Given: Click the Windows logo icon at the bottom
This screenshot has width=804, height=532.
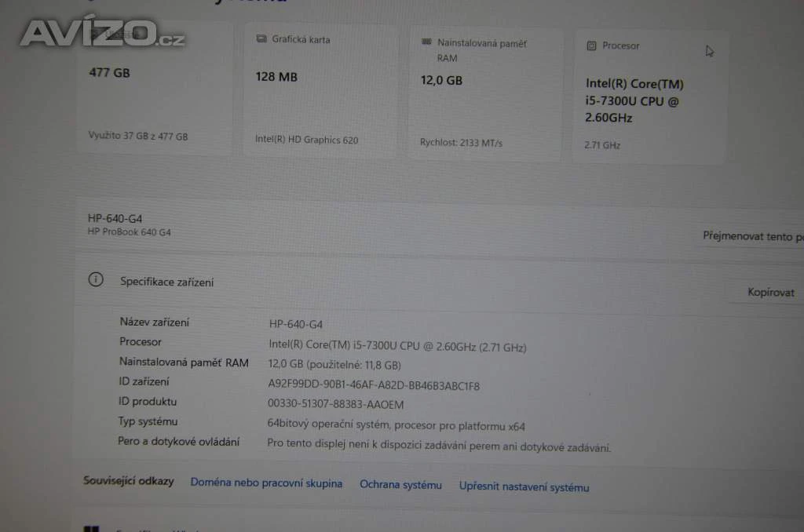Looking at the screenshot, I should pyautogui.click(x=91, y=528).
